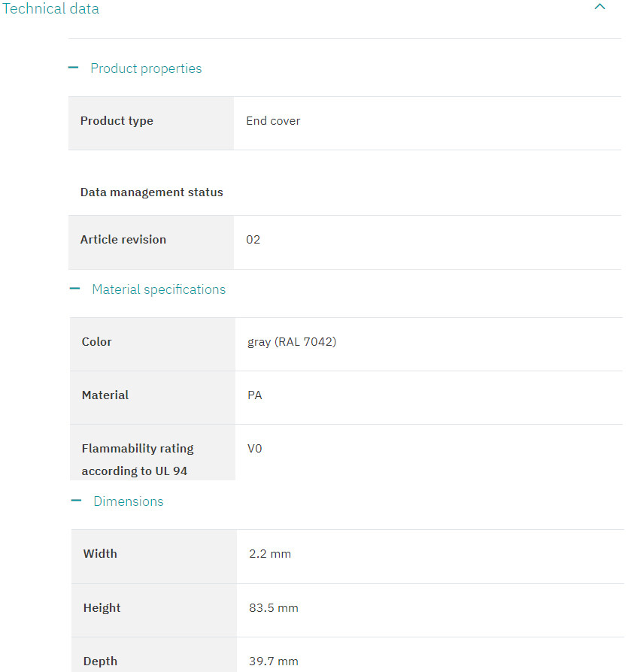The image size is (628, 672).
Task: Click the Material label cell
Action: point(153,398)
